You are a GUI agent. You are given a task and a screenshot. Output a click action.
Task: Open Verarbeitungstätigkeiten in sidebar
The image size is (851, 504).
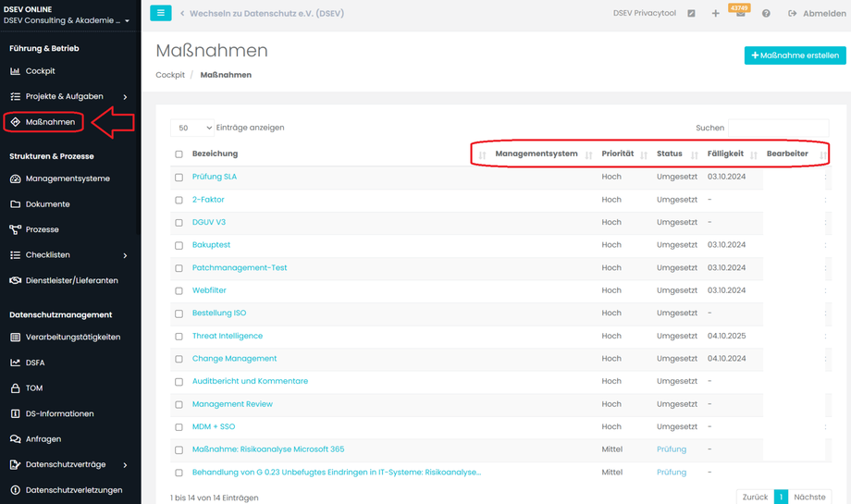pos(72,338)
